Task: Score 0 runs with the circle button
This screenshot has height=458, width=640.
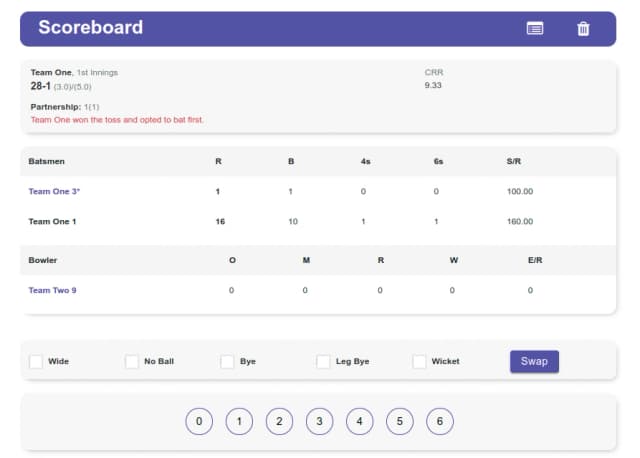Action: tap(199, 421)
